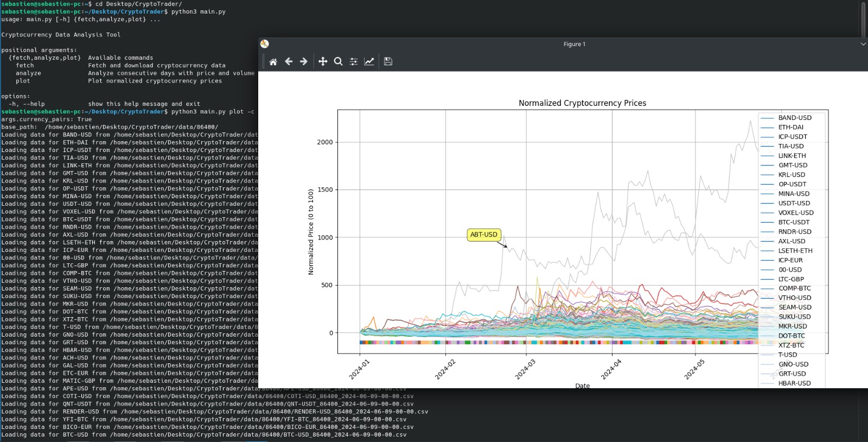Image resolution: width=868 pixels, height=442 pixels.
Task: Activate the zoom-to-rectangle magnifier tool
Action: pyautogui.click(x=338, y=61)
